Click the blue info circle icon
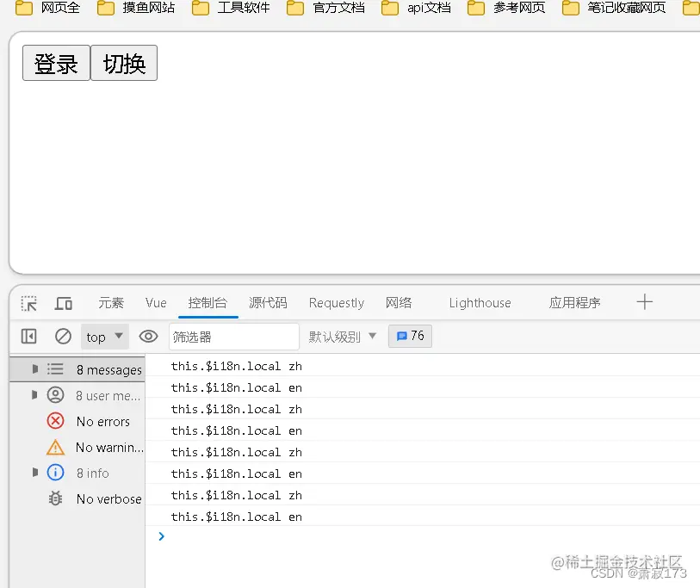The width and height of the screenshot is (700, 588). pyautogui.click(x=55, y=473)
